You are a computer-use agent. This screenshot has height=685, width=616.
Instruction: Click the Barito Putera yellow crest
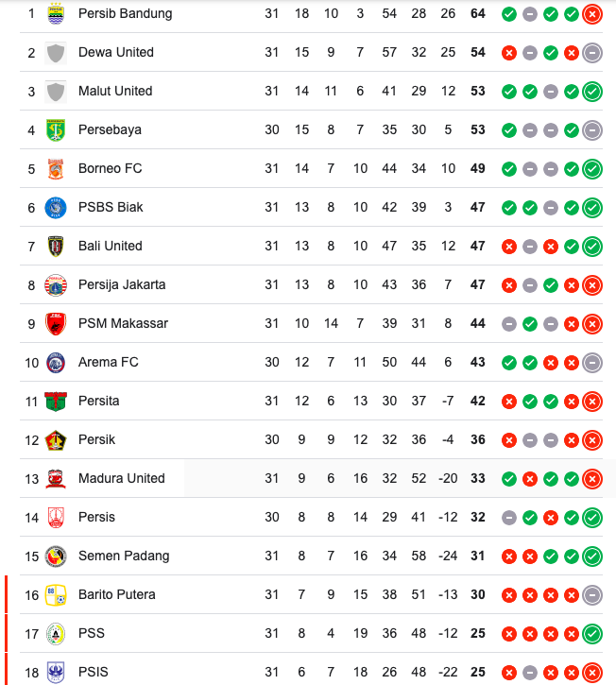(x=56, y=595)
